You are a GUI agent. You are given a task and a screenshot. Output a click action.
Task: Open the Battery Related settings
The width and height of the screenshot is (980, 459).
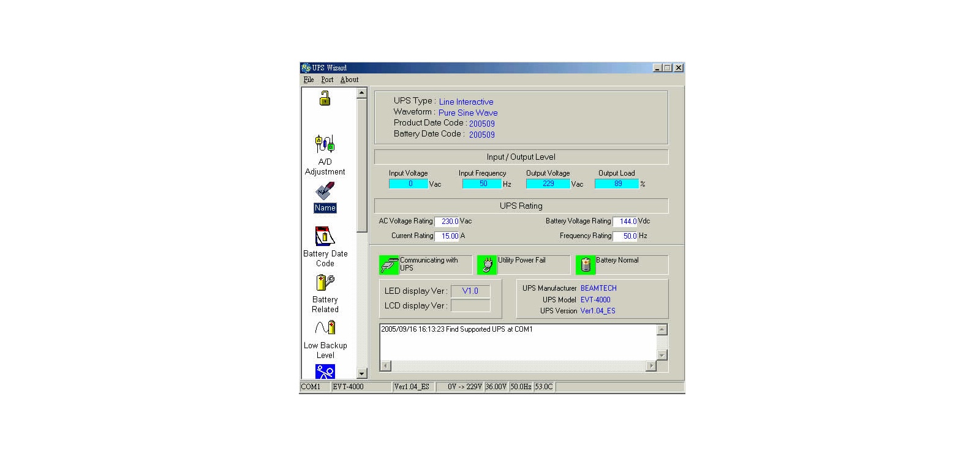pos(325,283)
